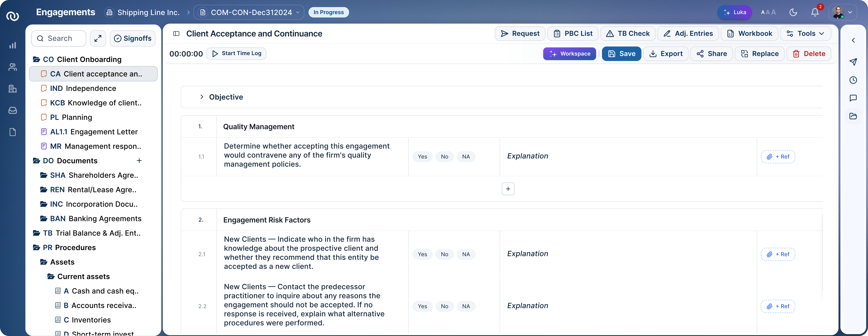Open the buildings sidebar icon
Viewport: 868px width, 336px height.
click(12, 89)
